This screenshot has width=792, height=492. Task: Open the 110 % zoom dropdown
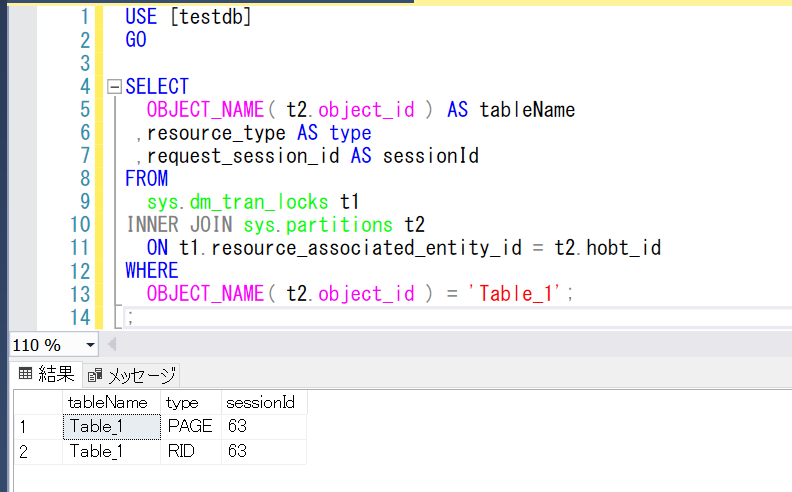(90, 346)
